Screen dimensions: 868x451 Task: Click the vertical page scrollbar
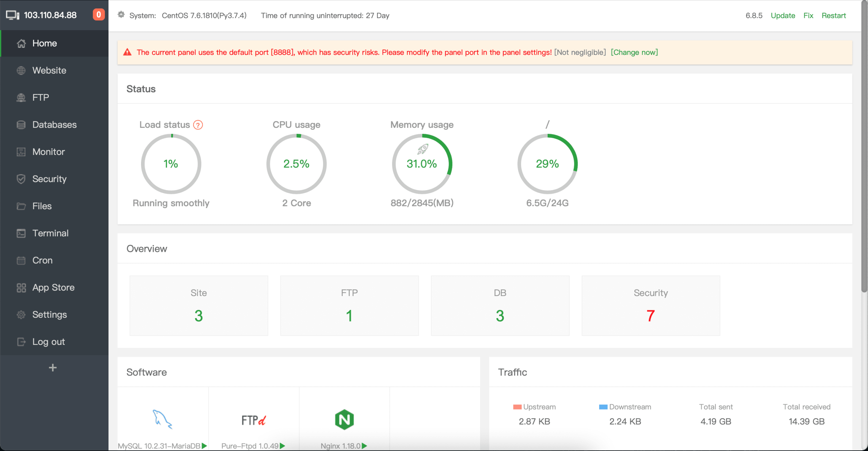864,146
